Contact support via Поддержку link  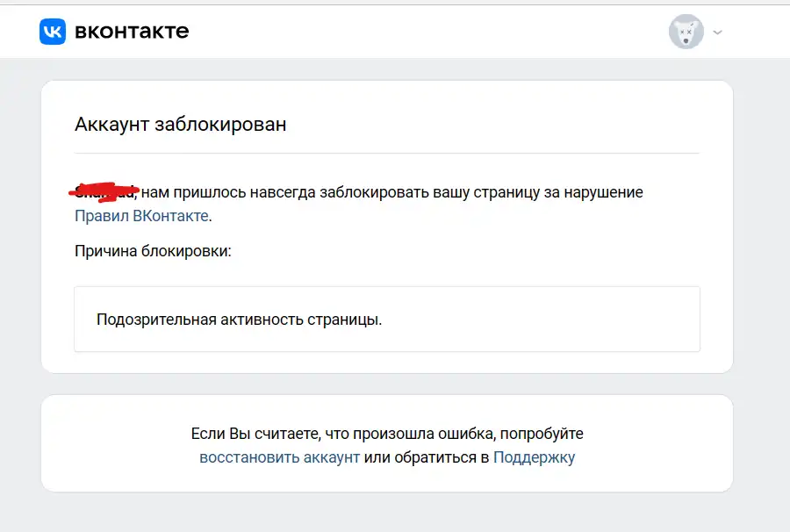click(534, 457)
